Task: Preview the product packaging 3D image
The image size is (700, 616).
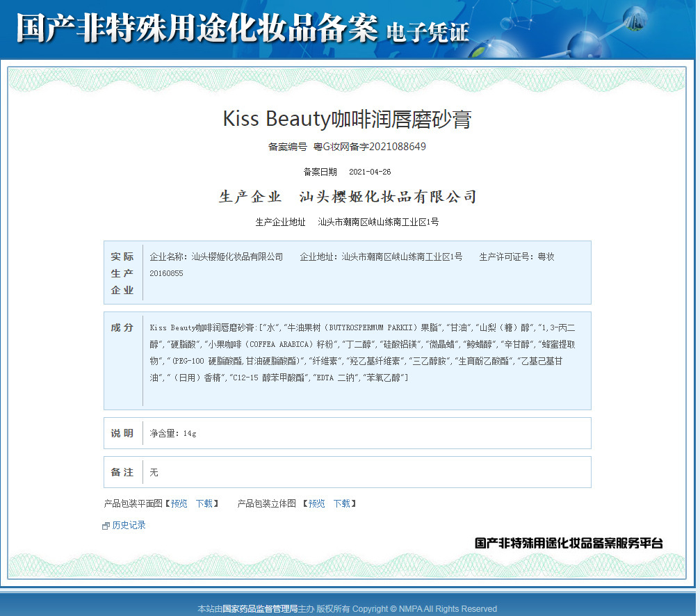Action: 316,503
